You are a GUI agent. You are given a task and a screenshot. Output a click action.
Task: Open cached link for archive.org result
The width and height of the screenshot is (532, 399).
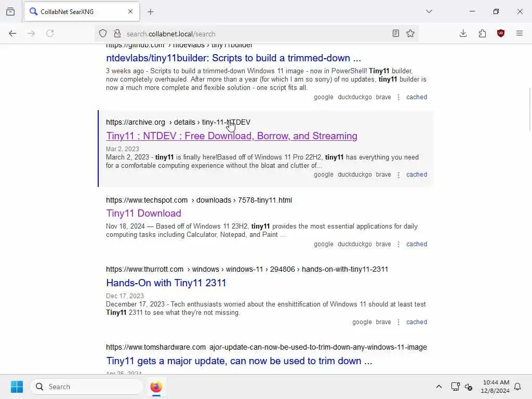(x=417, y=175)
